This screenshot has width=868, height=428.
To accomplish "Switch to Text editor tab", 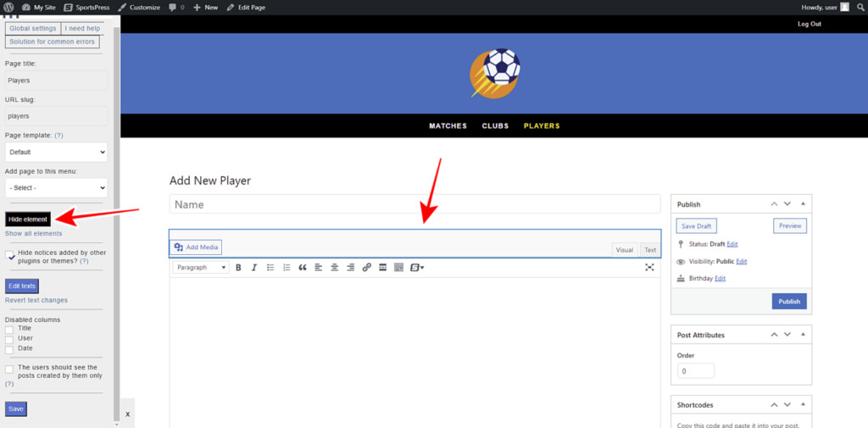I will click(650, 250).
